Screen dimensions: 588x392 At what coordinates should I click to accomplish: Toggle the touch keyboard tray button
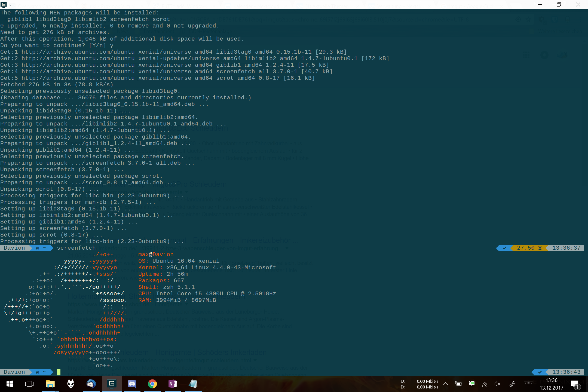tap(528, 384)
